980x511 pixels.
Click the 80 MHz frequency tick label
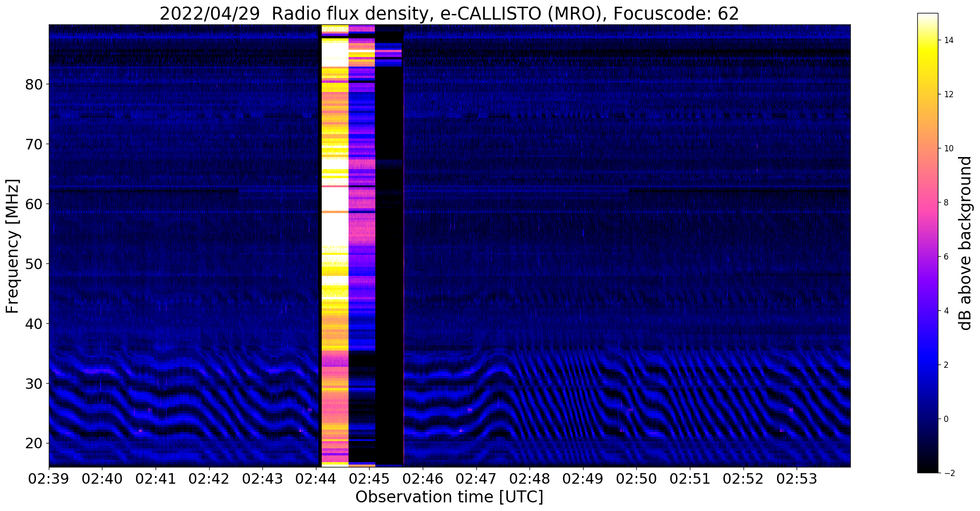34,84
